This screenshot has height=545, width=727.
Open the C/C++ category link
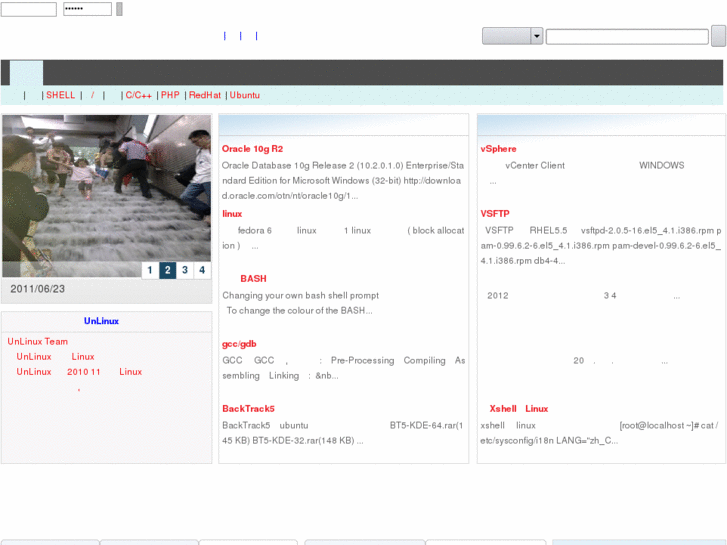coord(138,95)
